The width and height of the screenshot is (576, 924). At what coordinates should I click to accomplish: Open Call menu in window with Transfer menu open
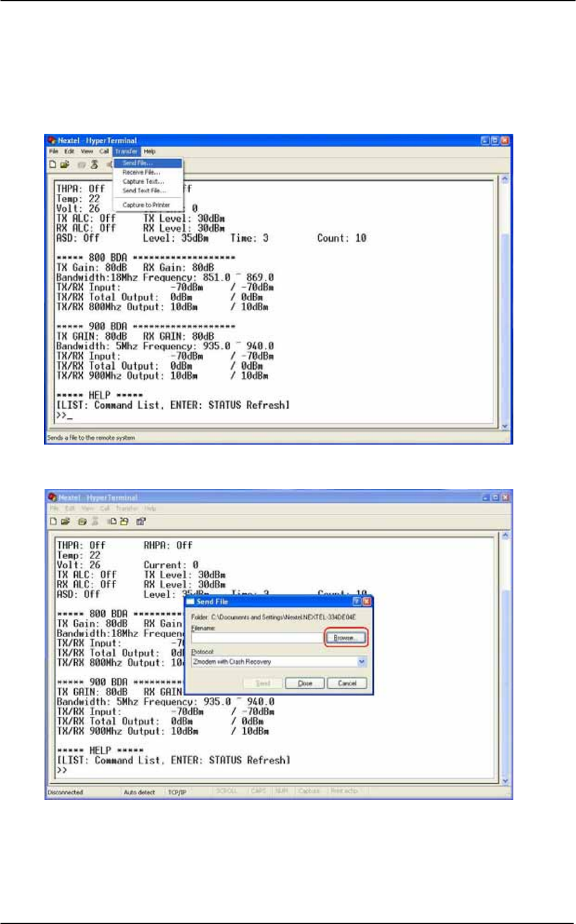(x=104, y=151)
